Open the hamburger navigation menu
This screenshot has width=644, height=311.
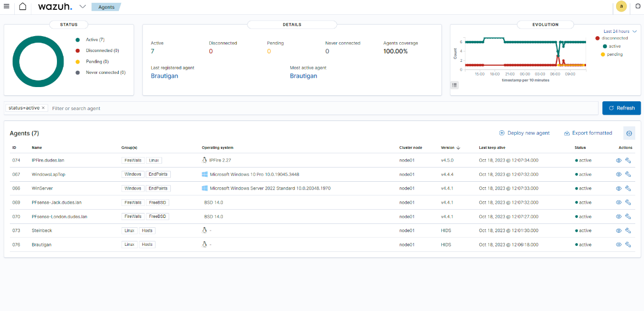click(x=7, y=7)
